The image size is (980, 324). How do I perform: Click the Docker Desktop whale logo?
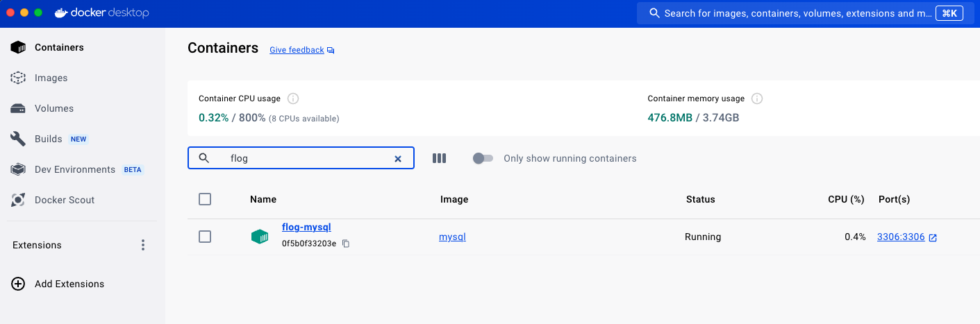tap(61, 12)
